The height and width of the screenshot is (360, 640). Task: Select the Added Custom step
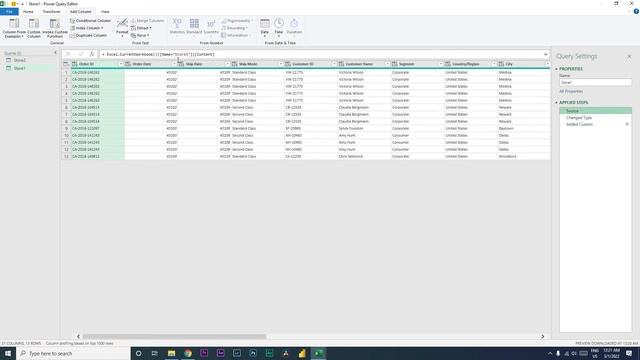pos(579,124)
